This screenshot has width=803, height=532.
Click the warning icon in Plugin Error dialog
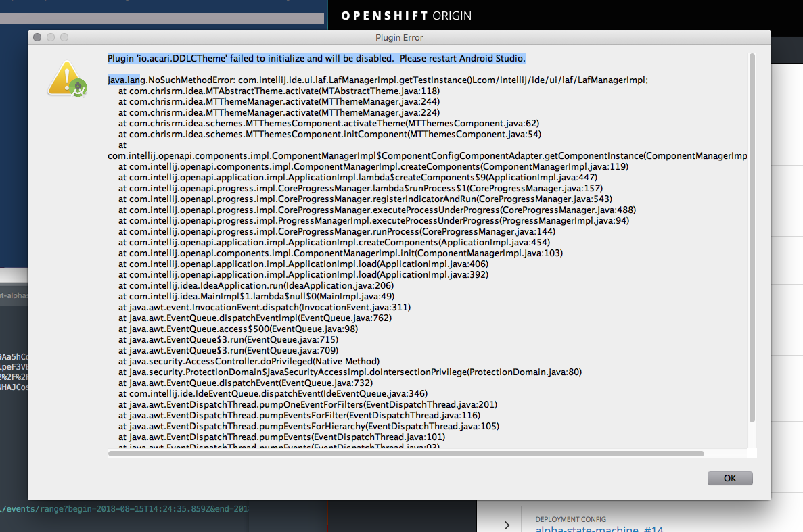pos(67,78)
